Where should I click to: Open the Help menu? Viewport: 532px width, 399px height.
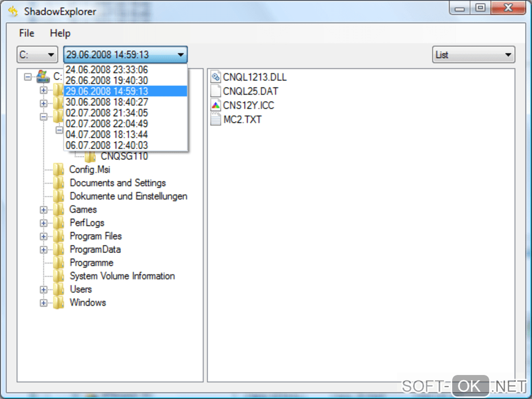(60, 33)
